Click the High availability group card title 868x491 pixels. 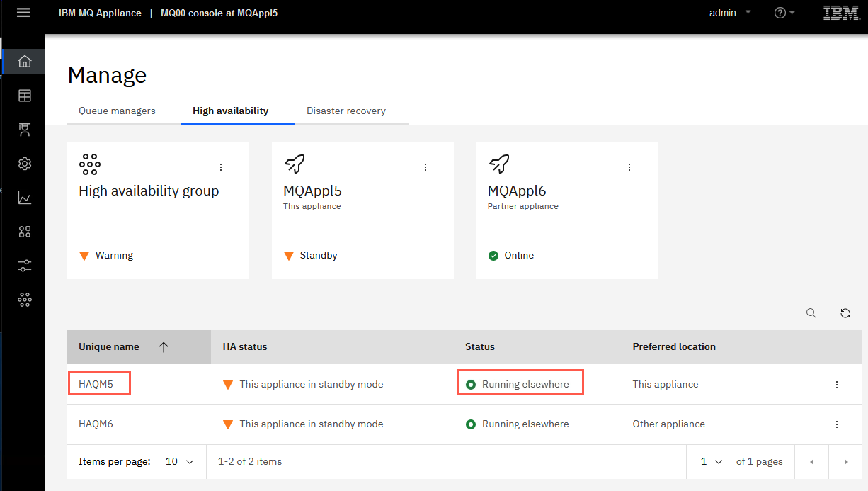click(x=149, y=191)
